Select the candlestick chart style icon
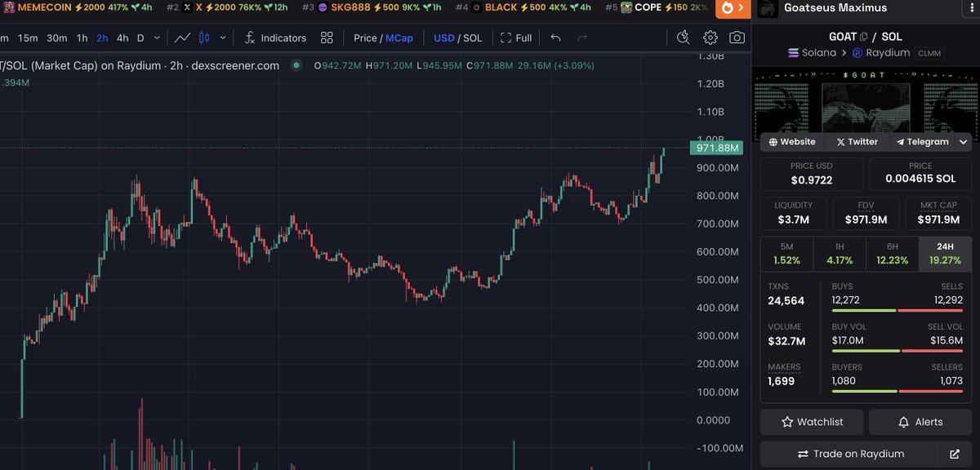 click(204, 38)
